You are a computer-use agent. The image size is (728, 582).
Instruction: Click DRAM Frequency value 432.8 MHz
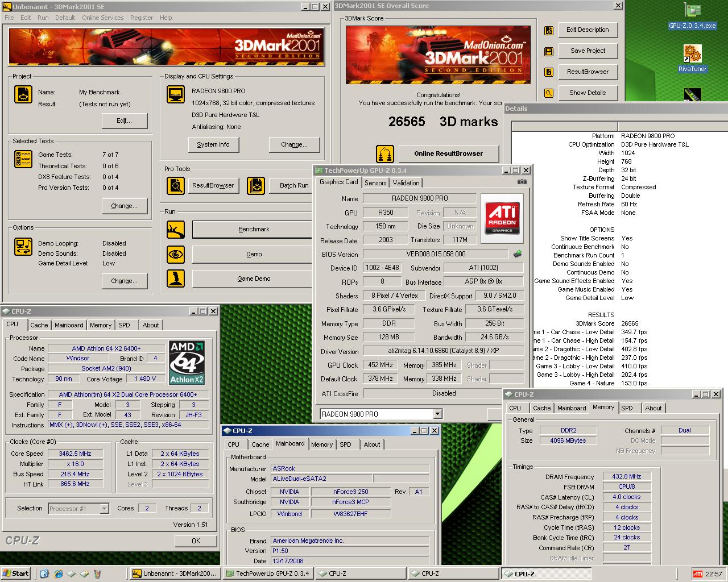[x=627, y=477]
